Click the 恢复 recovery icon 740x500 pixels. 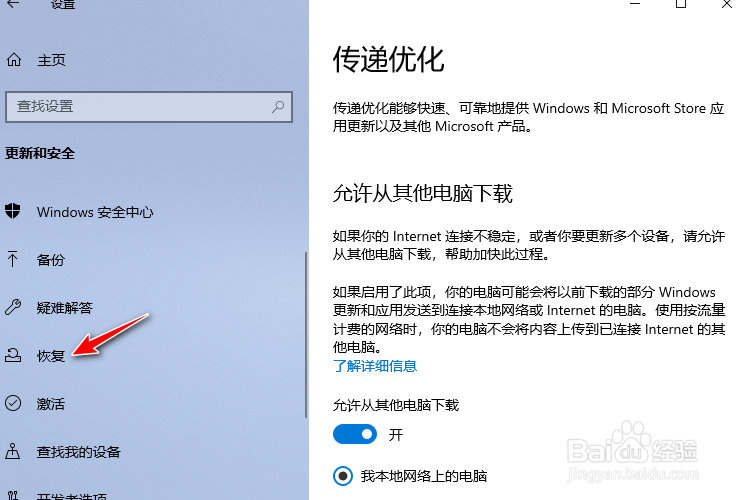tap(13, 355)
